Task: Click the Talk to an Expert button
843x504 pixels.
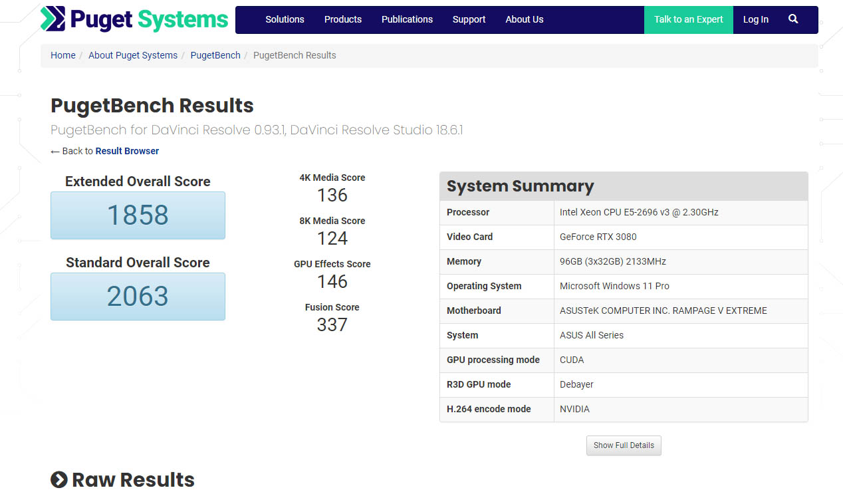Action: click(x=689, y=19)
